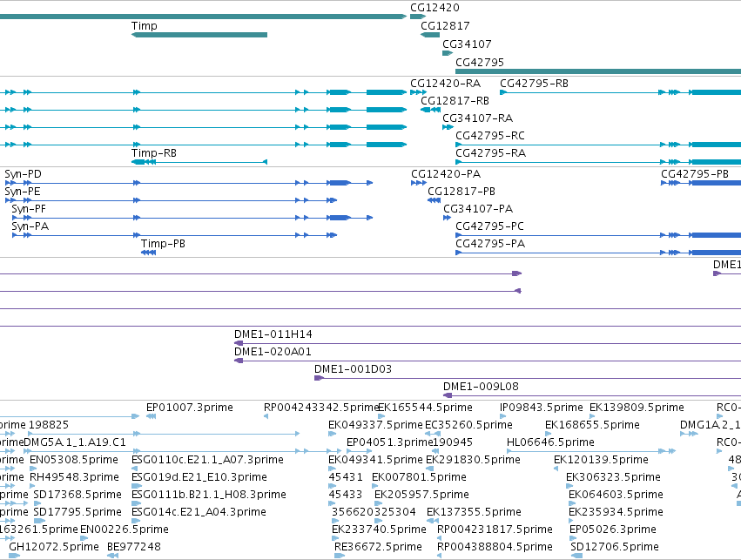The width and height of the screenshot is (741, 560).
Task: Select the SD17368.5prime EST label
Action: 77,495
